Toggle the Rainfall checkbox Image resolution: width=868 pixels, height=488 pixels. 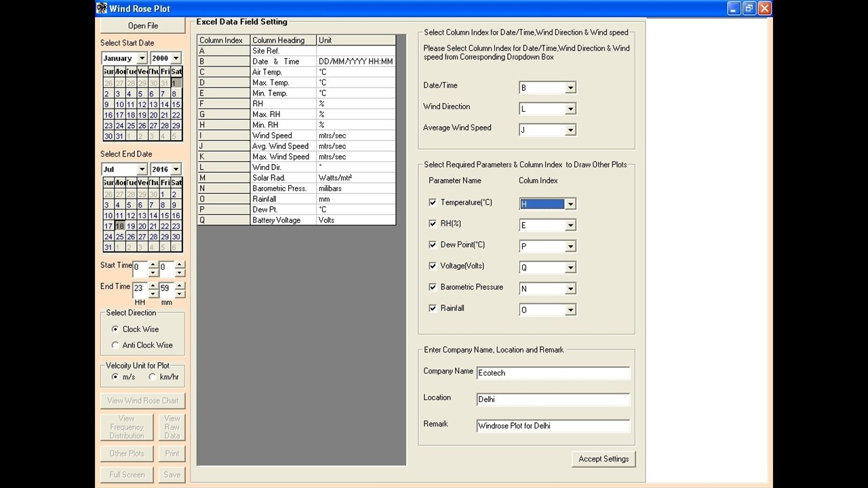(x=433, y=308)
